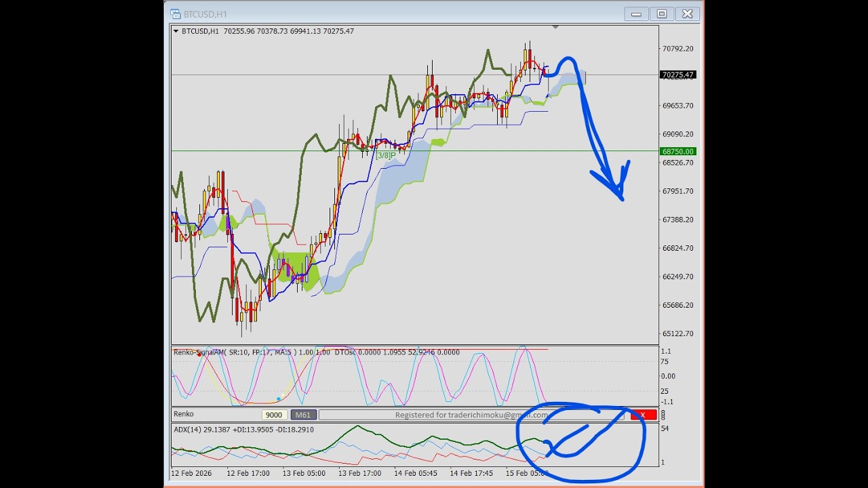Select the current price label 70275.47

[x=677, y=75]
